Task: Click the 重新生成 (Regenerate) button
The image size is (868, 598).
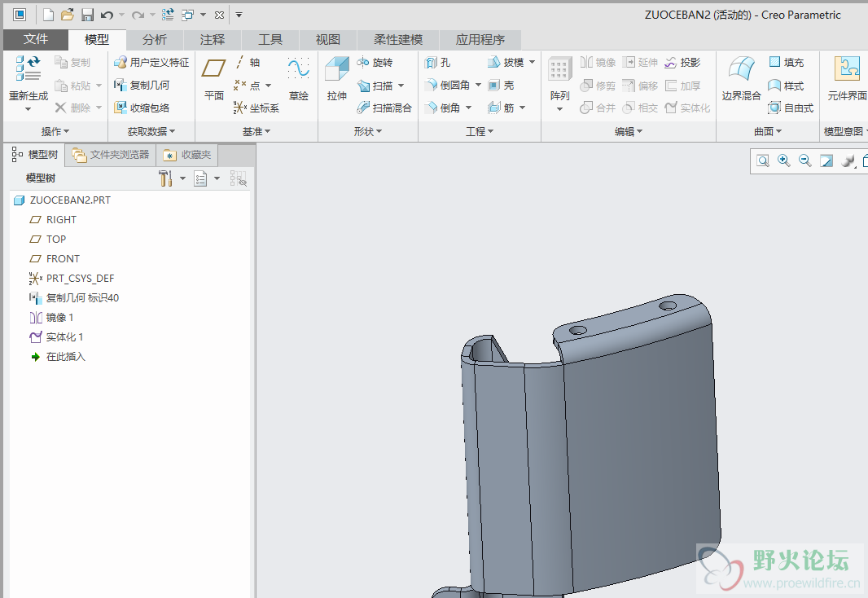Action: (28, 77)
